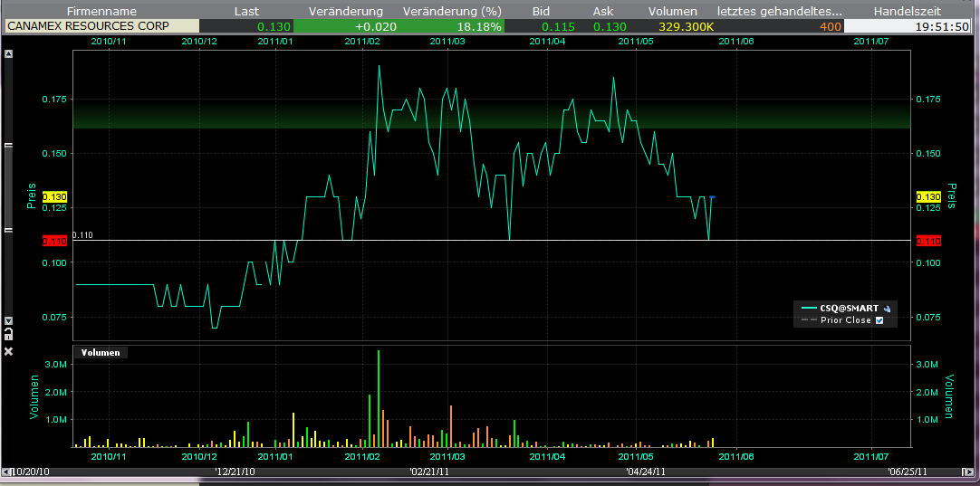Click the lock icon on left sidebar

click(x=9, y=336)
